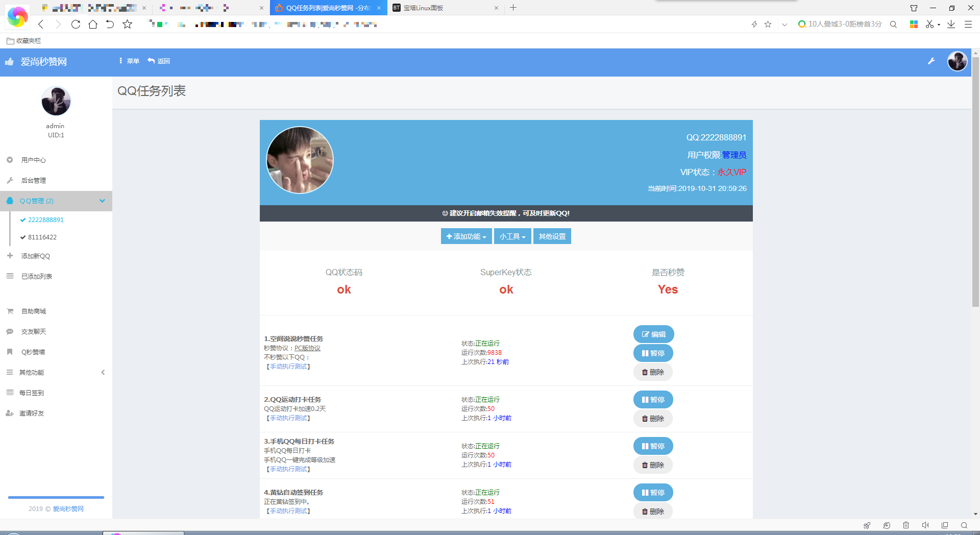Select QQ account 2222888891 in sidebar

[45, 220]
